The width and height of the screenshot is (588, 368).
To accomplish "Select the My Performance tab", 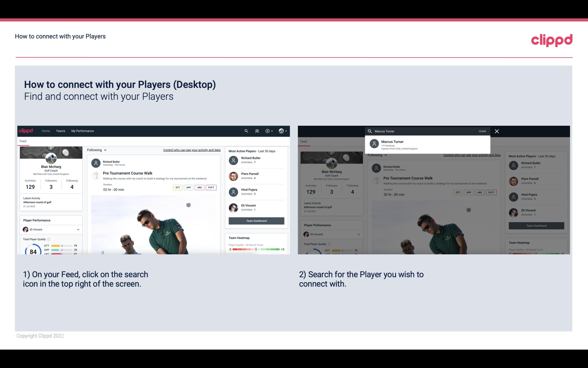I will click(x=83, y=131).
